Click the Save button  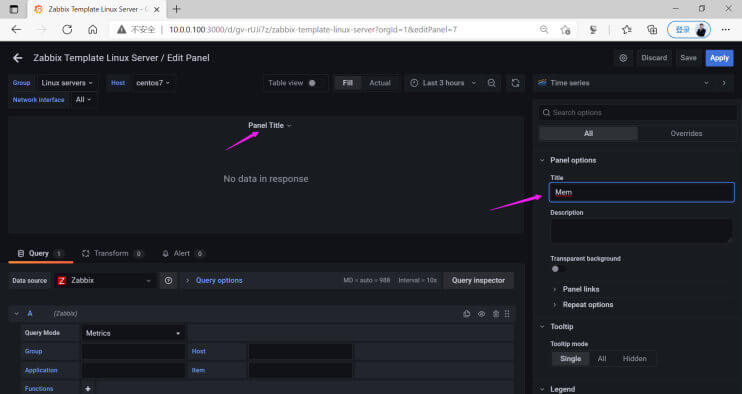[688, 58]
